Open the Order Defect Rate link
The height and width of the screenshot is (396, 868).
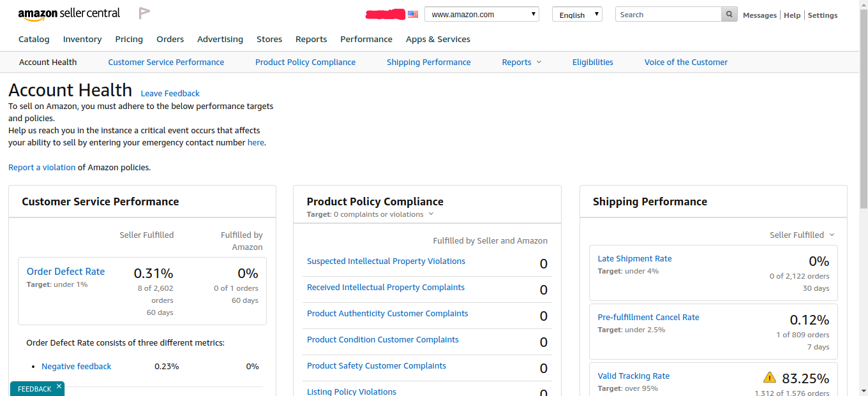pyautogui.click(x=66, y=271)
